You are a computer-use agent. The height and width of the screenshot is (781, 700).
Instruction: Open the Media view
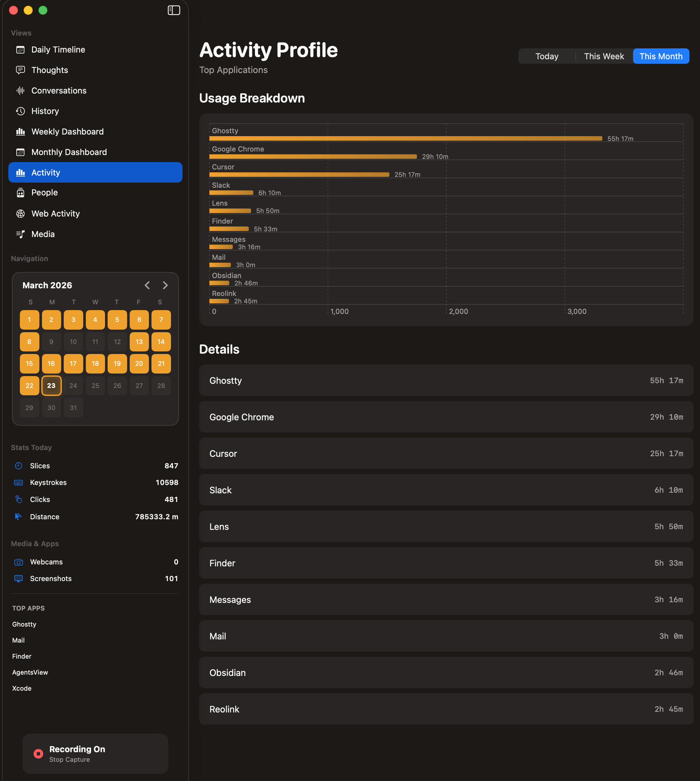tap(42, 234)
